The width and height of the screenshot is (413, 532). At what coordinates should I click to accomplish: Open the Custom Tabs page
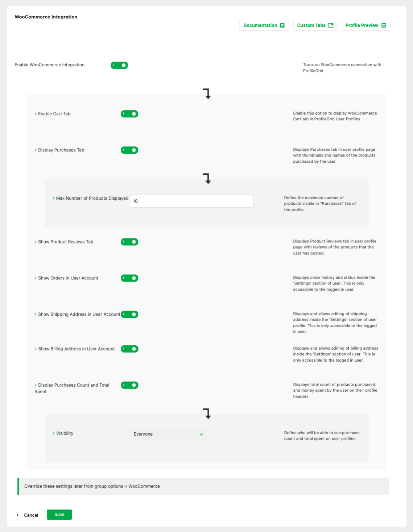pyautogui.click(x=315, y=25)
